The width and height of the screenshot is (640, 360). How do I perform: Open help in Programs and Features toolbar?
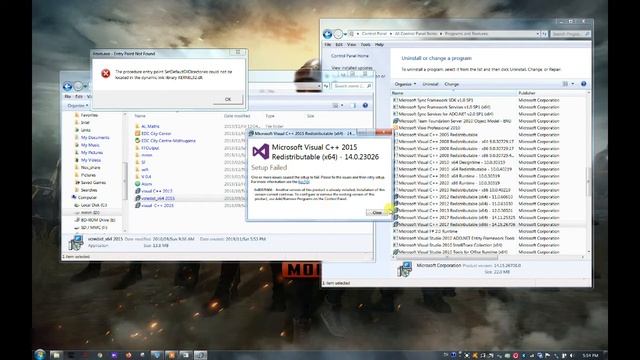click(x=584, y=84)
